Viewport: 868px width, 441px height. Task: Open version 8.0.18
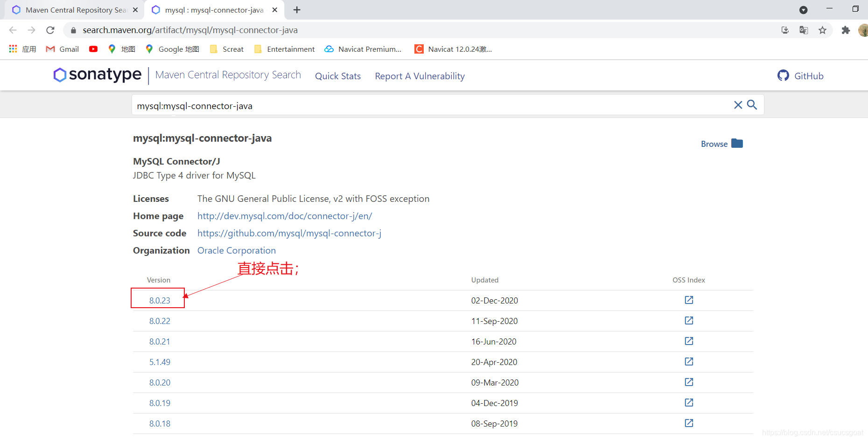pyautogui.click(x=160, y=424)
